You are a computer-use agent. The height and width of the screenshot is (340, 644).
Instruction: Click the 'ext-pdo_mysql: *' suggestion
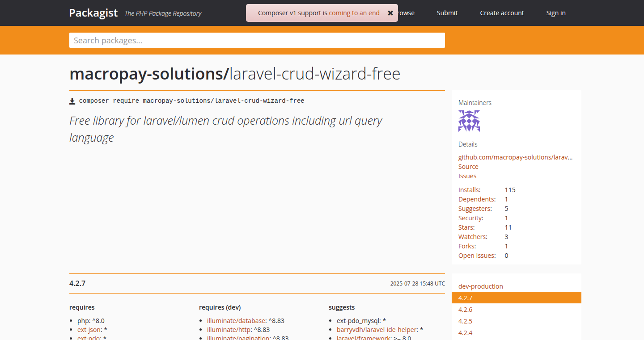[x=361, y=321]
